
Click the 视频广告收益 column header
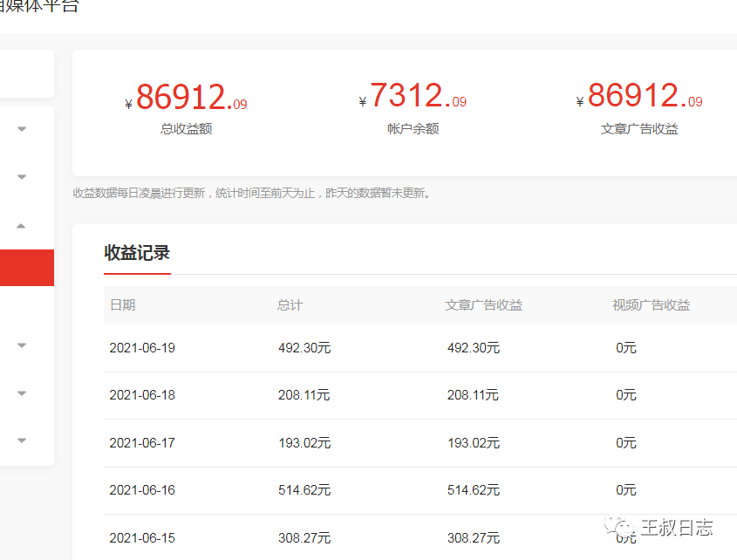(x=651, y=305)
